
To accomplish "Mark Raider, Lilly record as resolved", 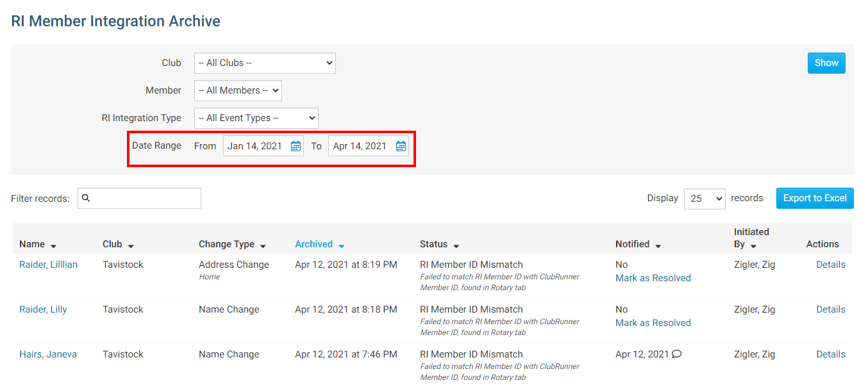I will tap(653, 323).
